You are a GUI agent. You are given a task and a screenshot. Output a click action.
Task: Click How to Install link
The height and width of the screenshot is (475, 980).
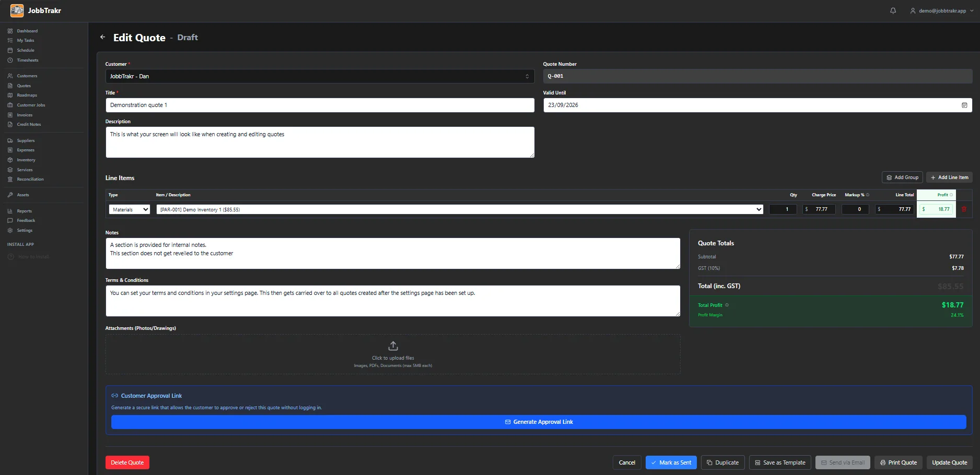(33, 257)
